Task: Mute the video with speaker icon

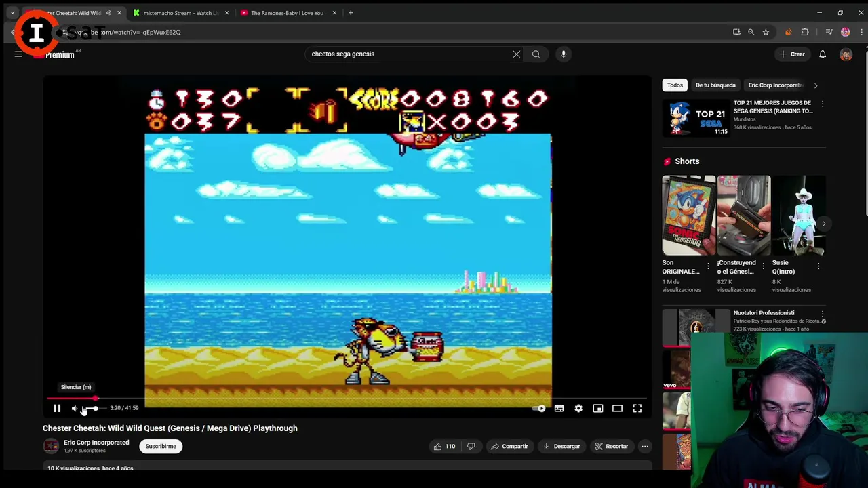Action: click(75, 408)
